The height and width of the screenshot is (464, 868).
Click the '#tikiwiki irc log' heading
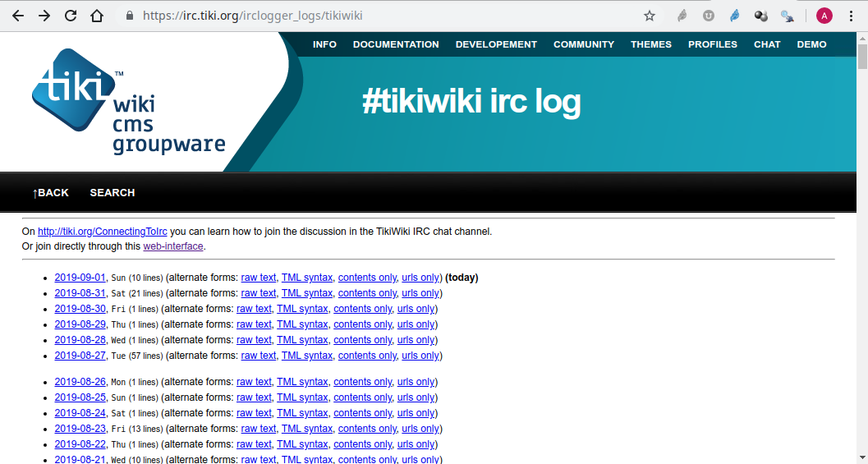(471, 103)
